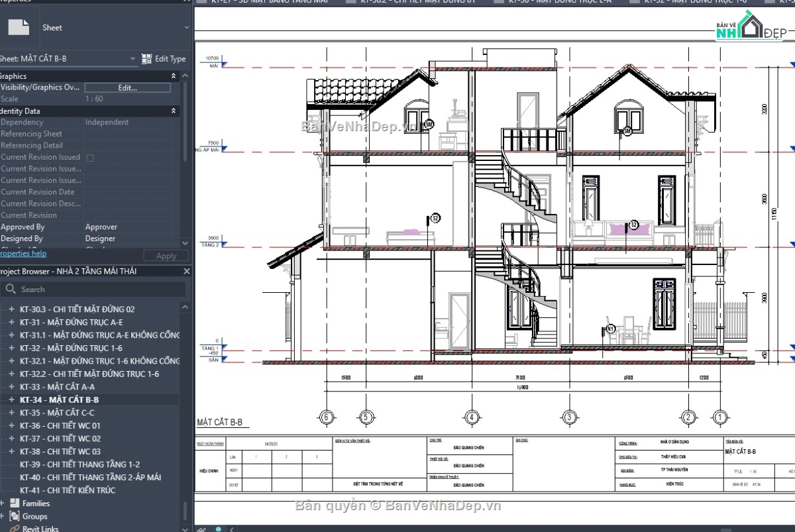Image resolution: width=795 pixels, height=532 pixels.
Task: Select grid bubble 3 under the section
Action: pos(569,417)
